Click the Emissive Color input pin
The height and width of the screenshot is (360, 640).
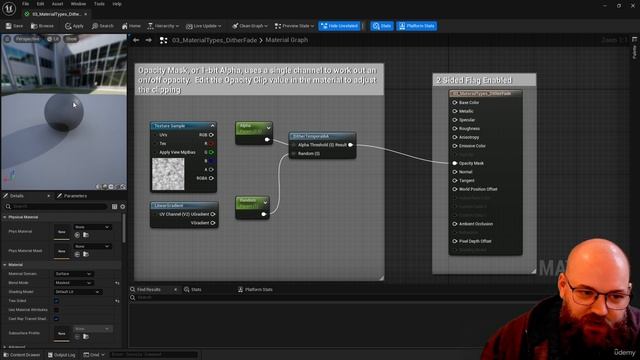(455, 146)
